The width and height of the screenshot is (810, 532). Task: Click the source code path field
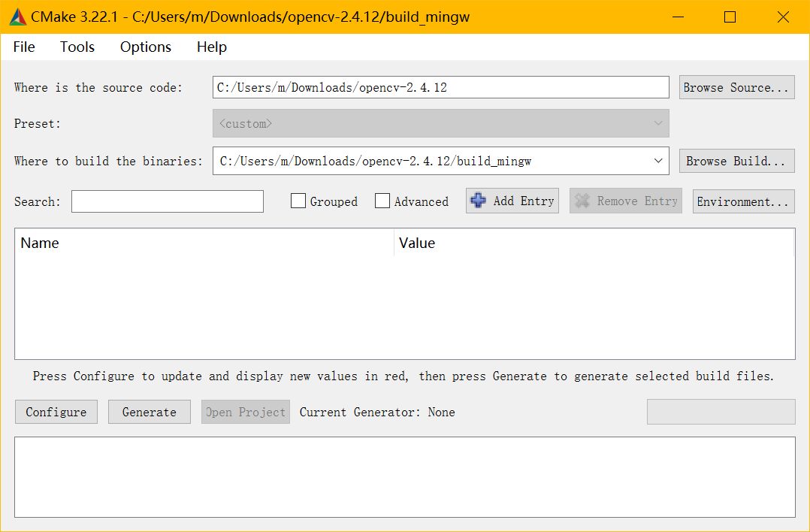[x=440, y=87]
